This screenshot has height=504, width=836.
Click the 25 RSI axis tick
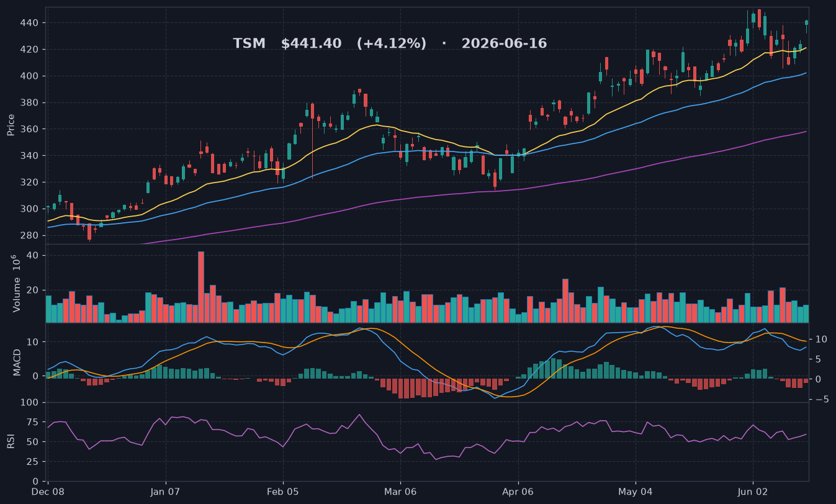click(34, 462)
